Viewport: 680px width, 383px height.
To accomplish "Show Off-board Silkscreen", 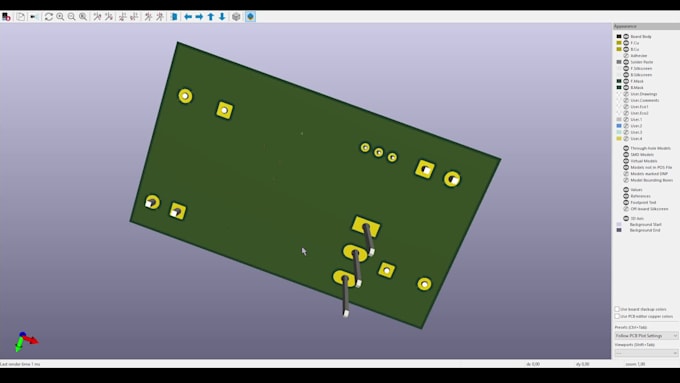I will (626, 209).
